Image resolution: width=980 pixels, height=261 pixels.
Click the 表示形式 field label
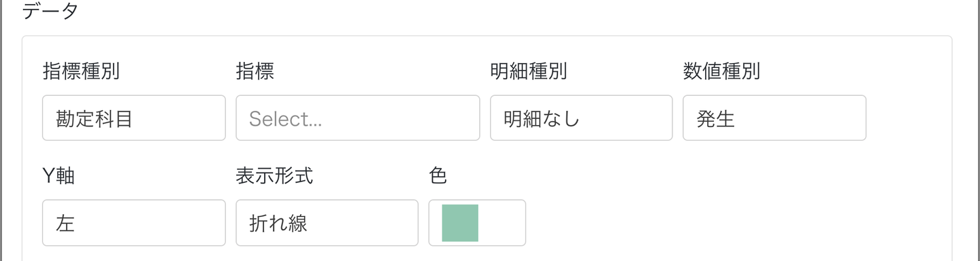pyautogui.click(x=274, y=176)
